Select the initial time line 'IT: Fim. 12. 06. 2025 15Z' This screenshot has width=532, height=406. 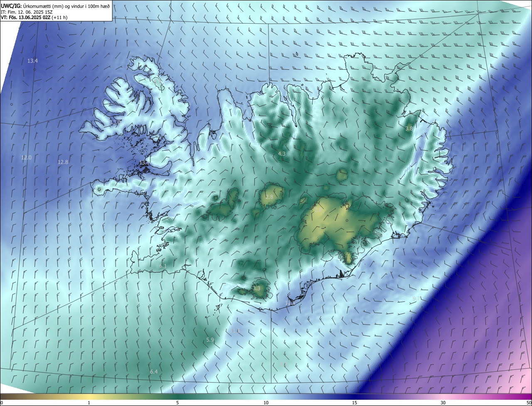pos(27,12)
